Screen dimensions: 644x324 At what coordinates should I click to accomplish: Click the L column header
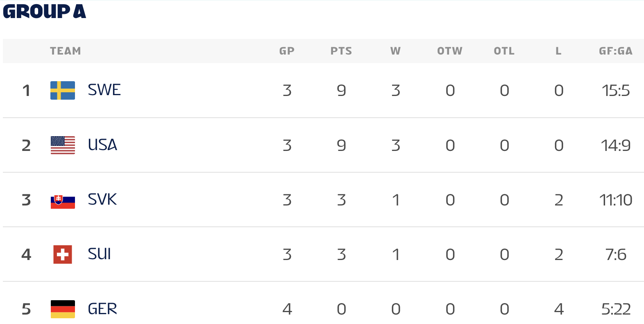pos(558,51)
